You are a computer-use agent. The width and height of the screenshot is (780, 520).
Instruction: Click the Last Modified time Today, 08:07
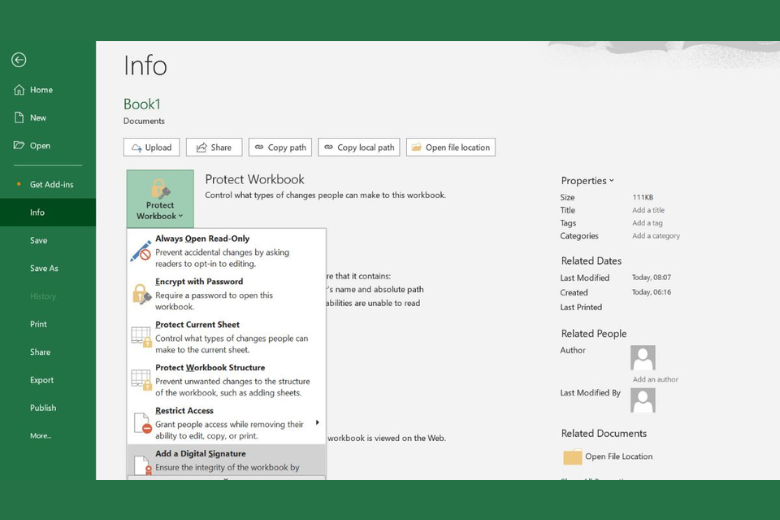click(x=651, y=277)
